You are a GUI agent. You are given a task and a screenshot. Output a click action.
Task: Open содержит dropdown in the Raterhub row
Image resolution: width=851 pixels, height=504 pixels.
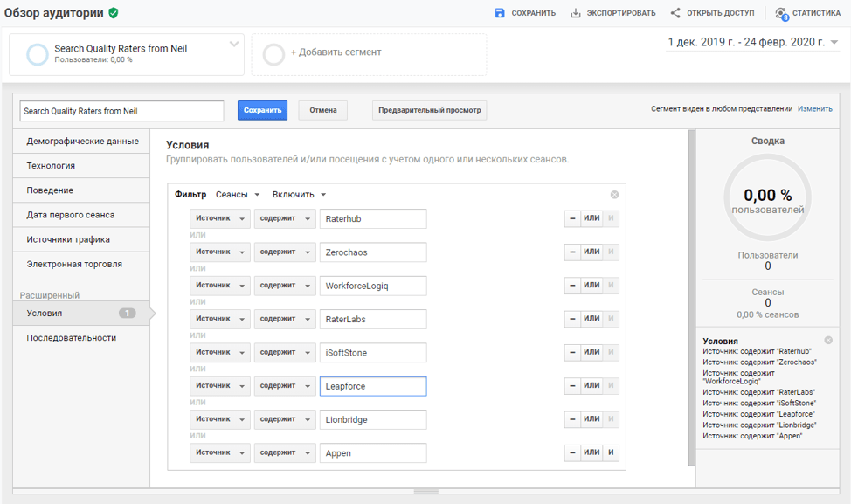(x=285, y=218)
